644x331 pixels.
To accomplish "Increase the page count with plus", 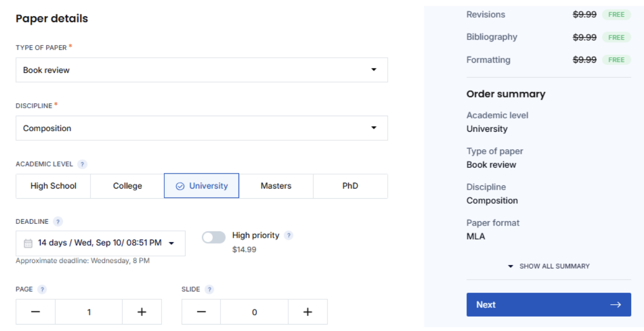I will [x=142, y=311].
